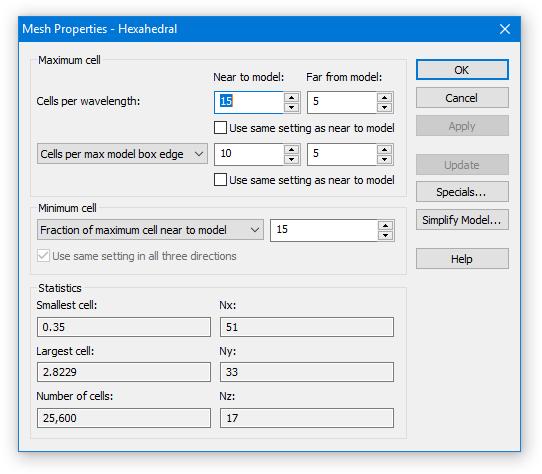Increase near-to-model box edge cells spinner

tap(291, 149)
